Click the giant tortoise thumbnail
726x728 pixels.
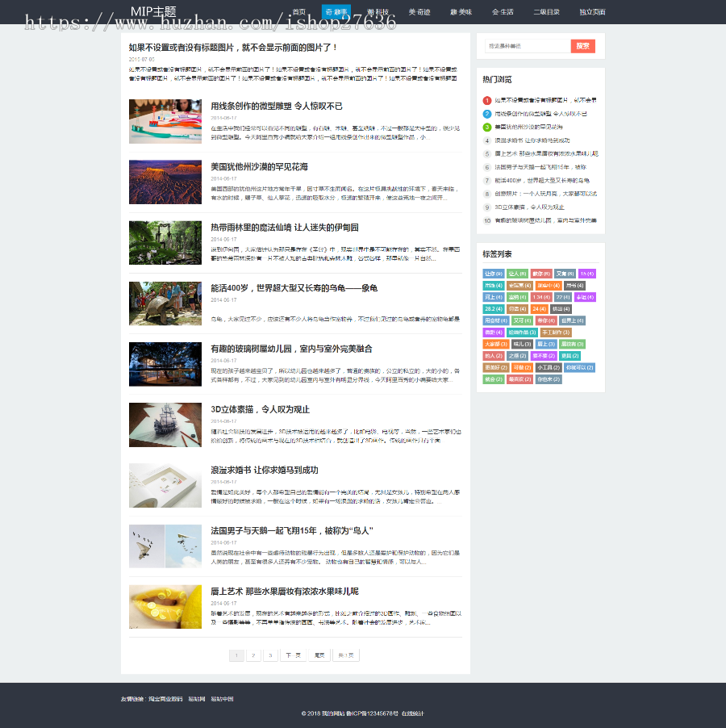pyautogui.click(x=165, y=303)
